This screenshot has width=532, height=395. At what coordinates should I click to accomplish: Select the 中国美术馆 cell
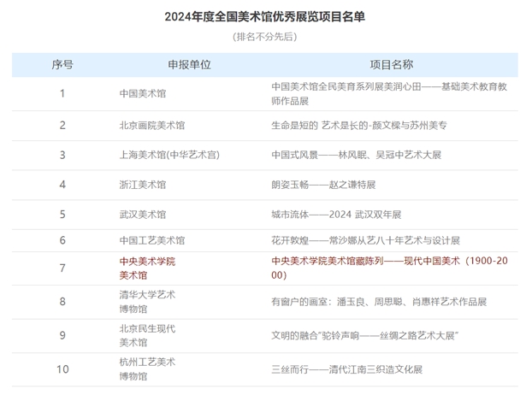(x=143, y=93)
